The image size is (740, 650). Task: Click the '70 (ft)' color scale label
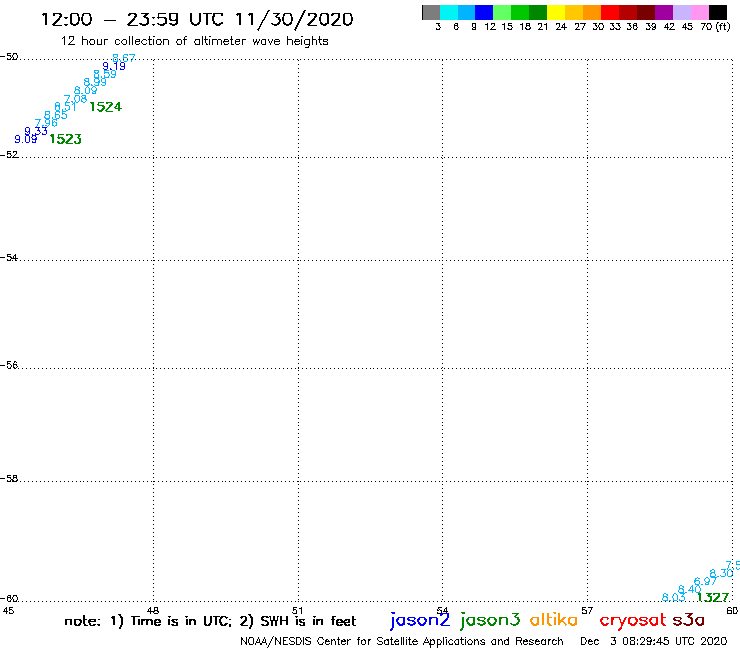pos(715,26)
